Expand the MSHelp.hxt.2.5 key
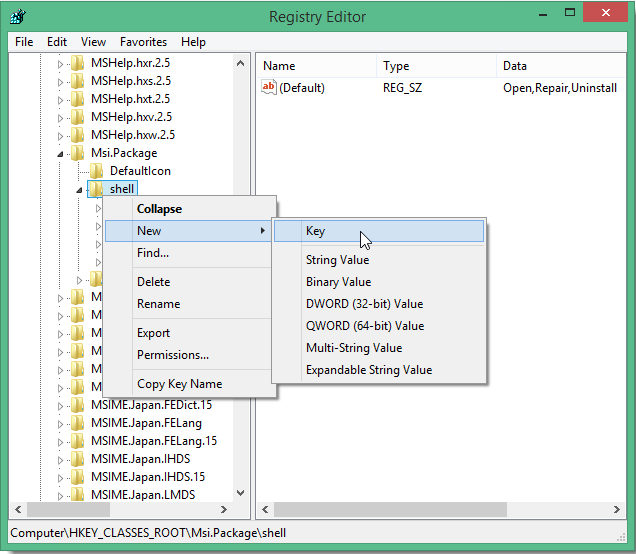The width and height of the screenshot is (636, 554). (60, 100)
